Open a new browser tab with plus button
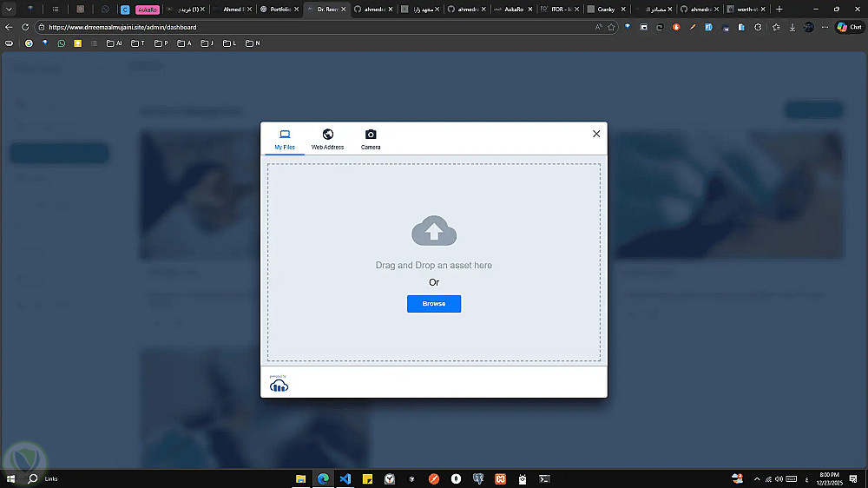The width and height of the screenshot is (868, 488). [779, 9]
